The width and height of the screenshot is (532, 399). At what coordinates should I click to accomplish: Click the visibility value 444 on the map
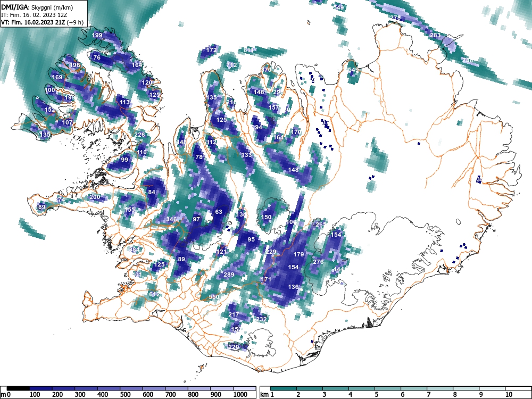click(338, 269)
